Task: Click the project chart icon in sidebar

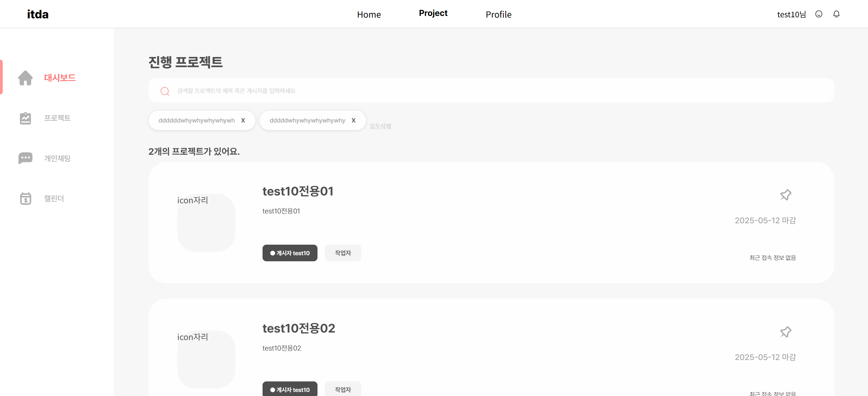Action: pos(25,118)
